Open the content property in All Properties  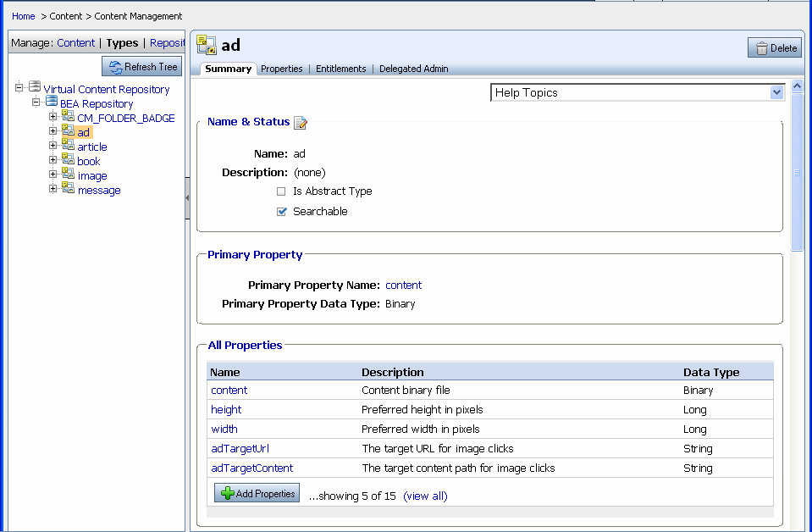[229, 390]
